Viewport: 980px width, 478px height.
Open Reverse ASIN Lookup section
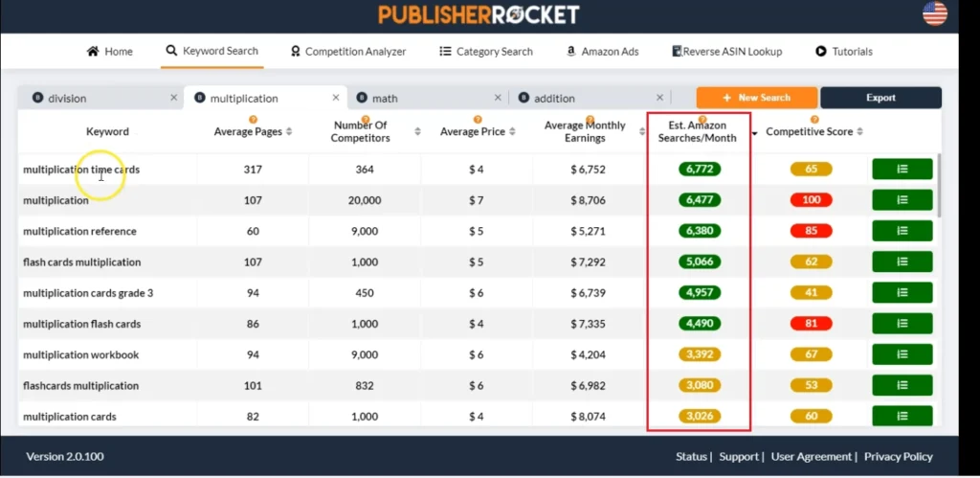coord(727,52)
